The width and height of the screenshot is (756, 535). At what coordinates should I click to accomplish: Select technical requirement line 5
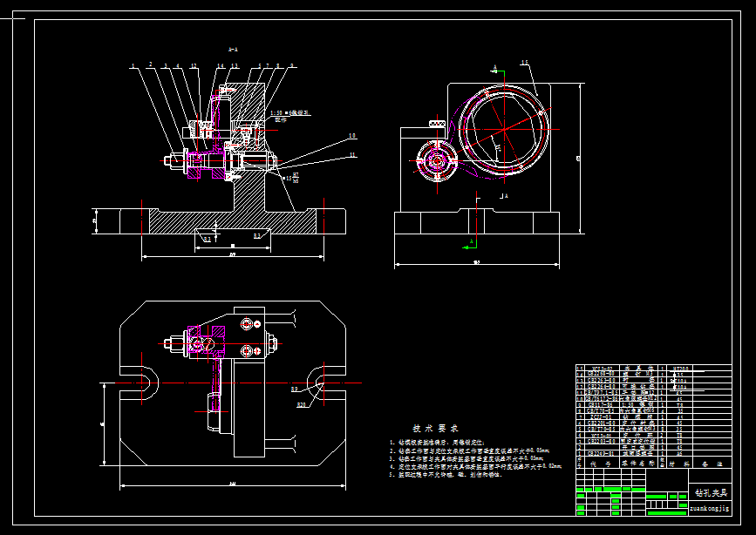click(446, 474)
